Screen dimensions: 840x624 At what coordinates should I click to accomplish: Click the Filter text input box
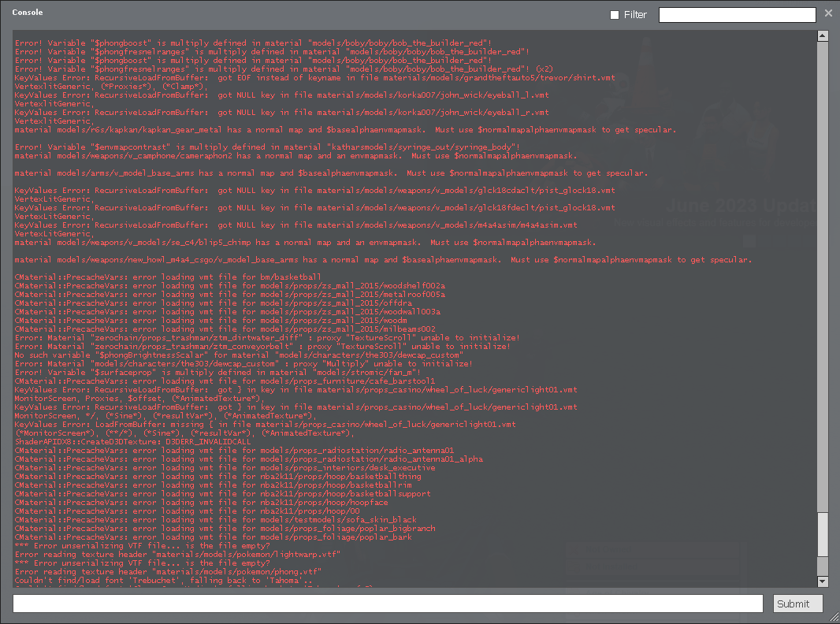pyautogui.click(x=737, y=15)
